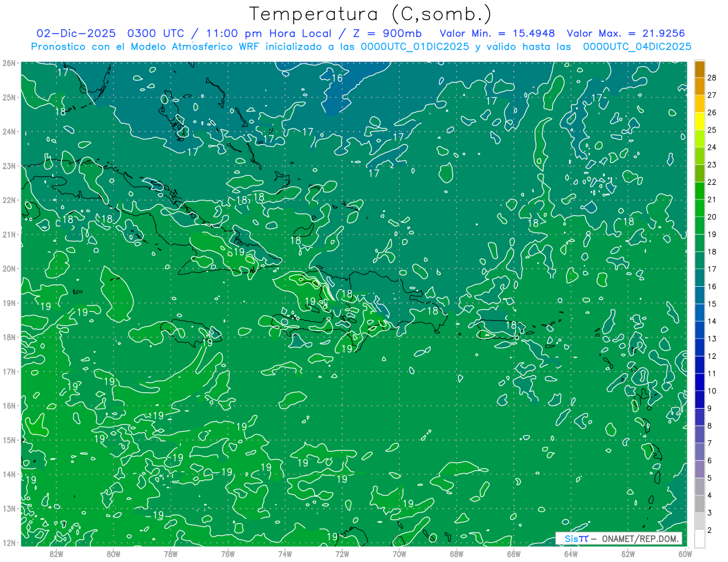Select the 'Valor Min. = 15.4948' readout

[497, 33]
